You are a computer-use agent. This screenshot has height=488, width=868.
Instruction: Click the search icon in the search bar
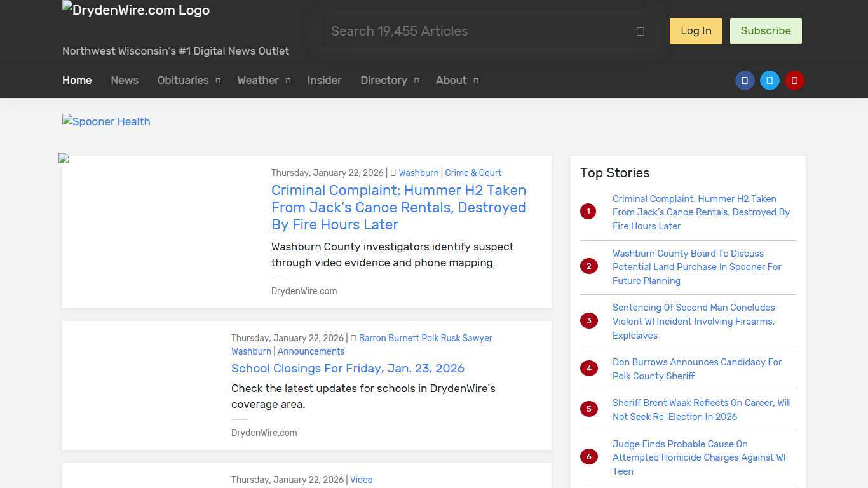pos(640,31)
